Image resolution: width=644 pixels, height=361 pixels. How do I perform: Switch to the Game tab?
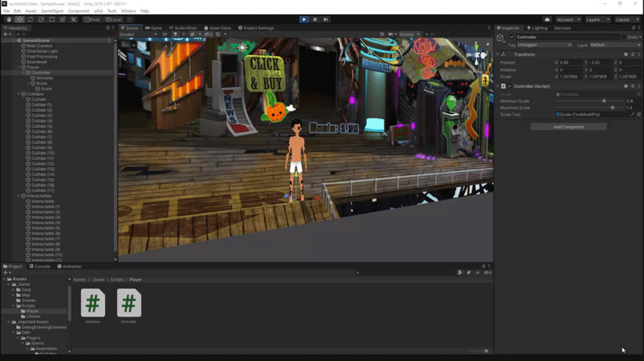pyautogui.click(x=154, y=28)
